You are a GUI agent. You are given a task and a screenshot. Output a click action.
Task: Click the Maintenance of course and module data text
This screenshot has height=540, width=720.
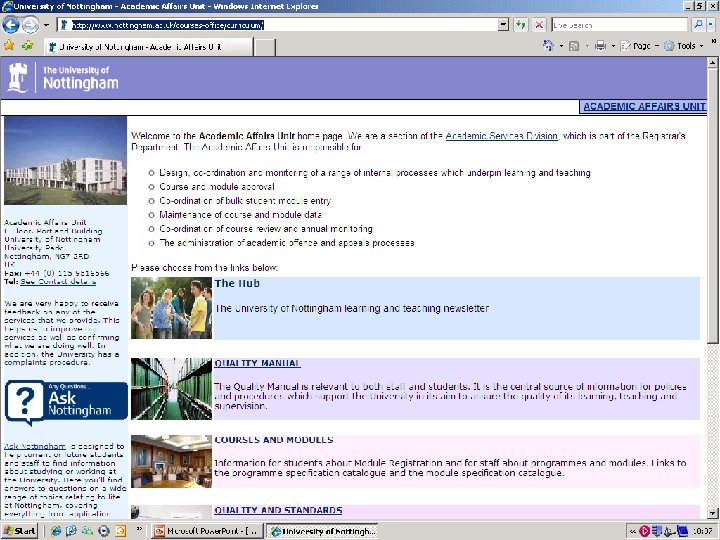point(241,214)
